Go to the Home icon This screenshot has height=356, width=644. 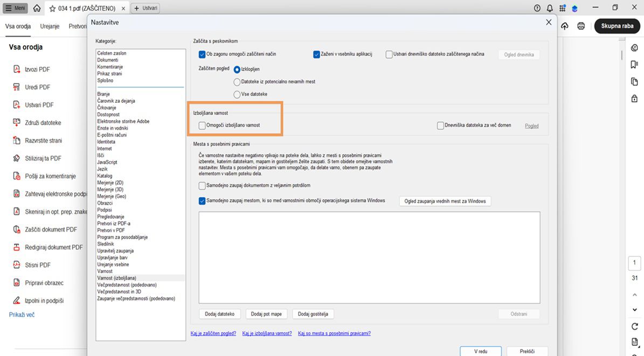point(37,8)
